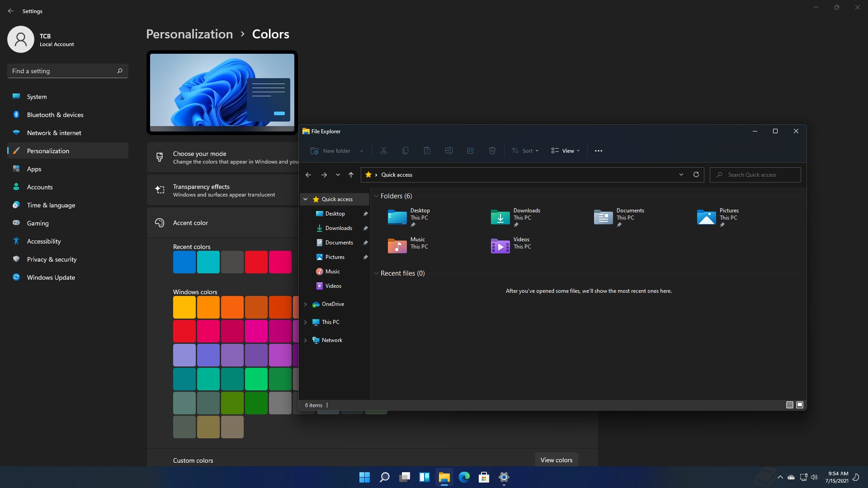
Task: Expand OneDrive tree node
Action: pyautogui.click(x=306, y=304)
